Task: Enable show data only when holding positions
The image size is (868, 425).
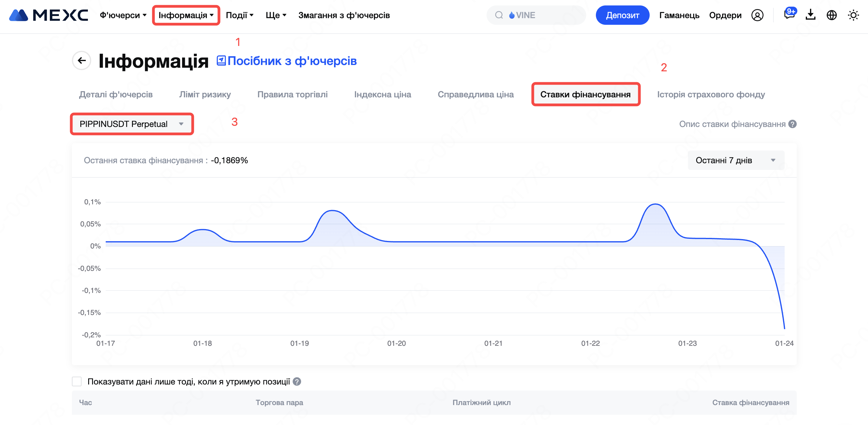Action: point(77,381)
